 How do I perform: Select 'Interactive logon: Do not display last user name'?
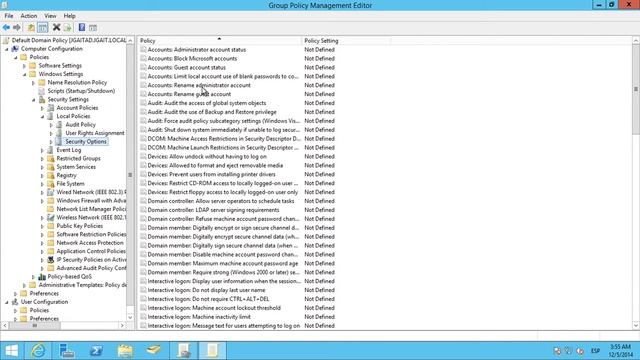click(x=206, y=290)
